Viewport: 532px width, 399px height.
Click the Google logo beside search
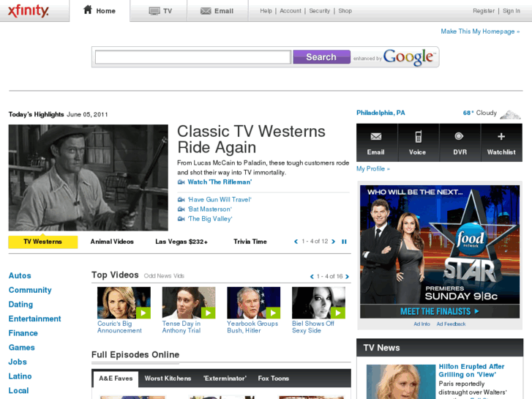point(409,57)
